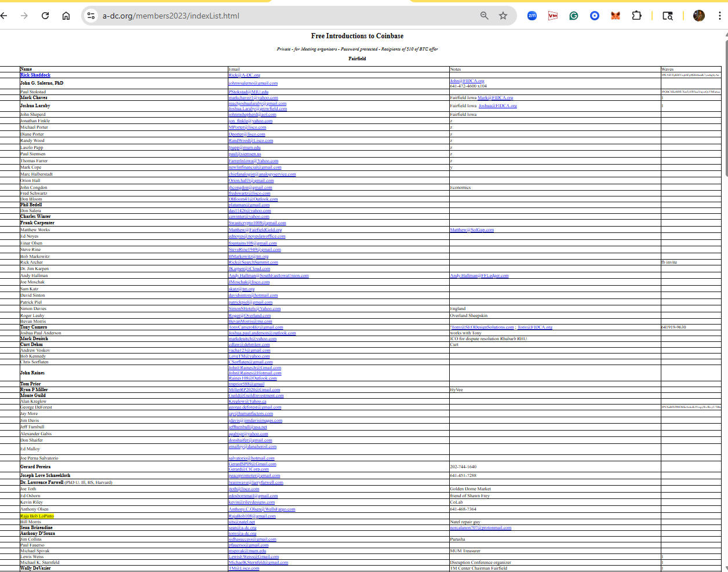Viewport: 728px width, 572px height.
Task: Open the Rick@SearchSummit.com email link
Action: tap(253, 262)
